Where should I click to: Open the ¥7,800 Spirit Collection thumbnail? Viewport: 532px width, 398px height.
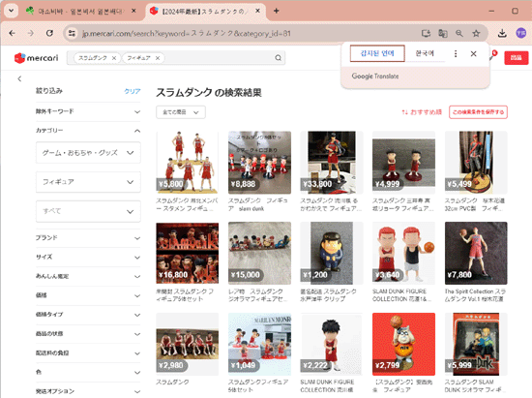(476, 254)
